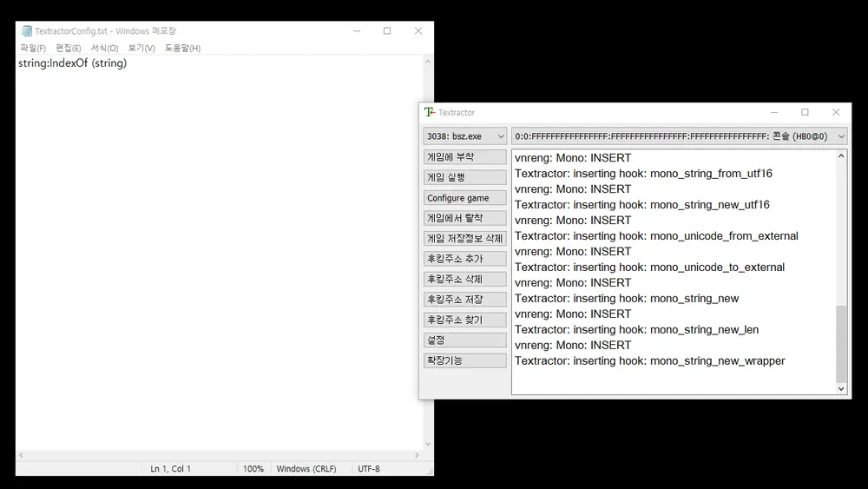Click Ln 1, Col 1 in Notepad status bar
This screenshot has width=868, height=489.
point(170,468)
